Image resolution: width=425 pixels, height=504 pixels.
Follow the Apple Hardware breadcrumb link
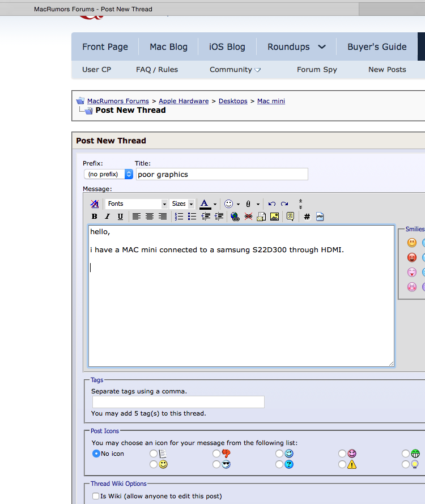tap(184, 101)
